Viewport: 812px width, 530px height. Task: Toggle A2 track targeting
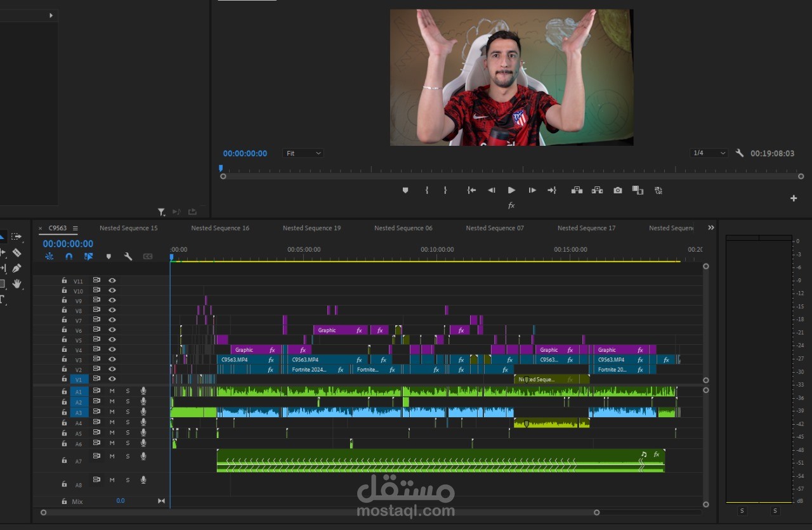(79, 402)
